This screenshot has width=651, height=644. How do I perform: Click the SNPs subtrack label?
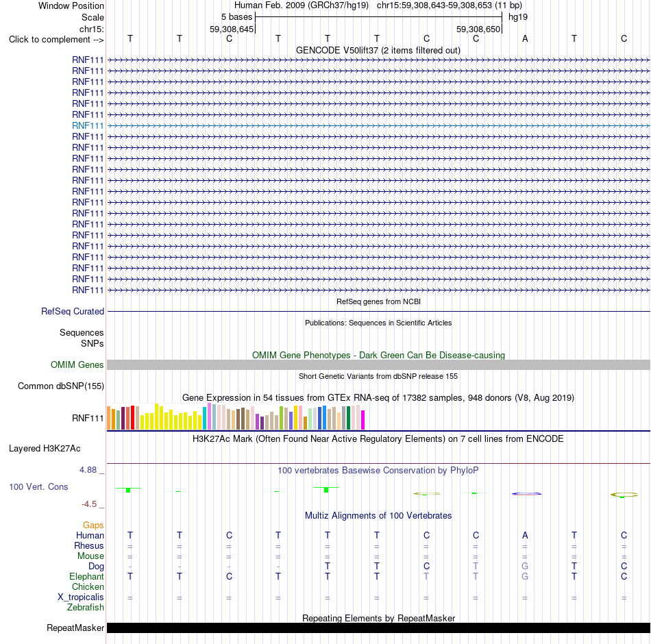pos(93,343)
